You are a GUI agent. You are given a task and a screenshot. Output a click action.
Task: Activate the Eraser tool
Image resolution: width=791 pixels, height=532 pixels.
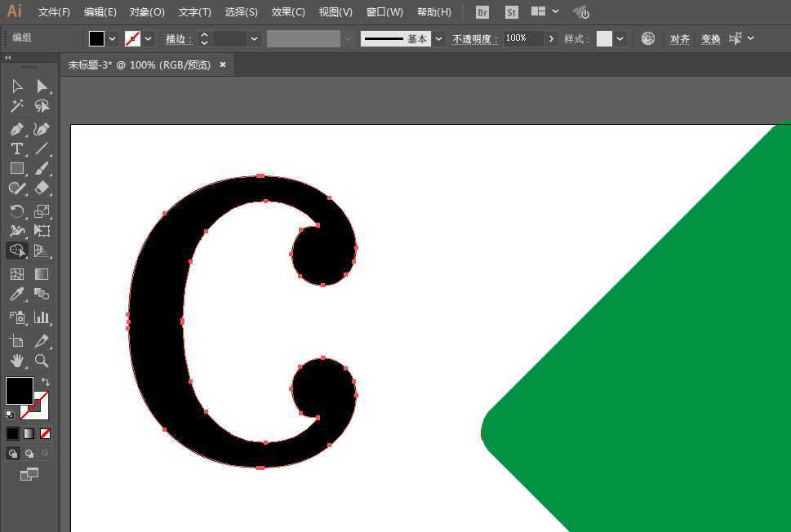click(x=42, y=188)
